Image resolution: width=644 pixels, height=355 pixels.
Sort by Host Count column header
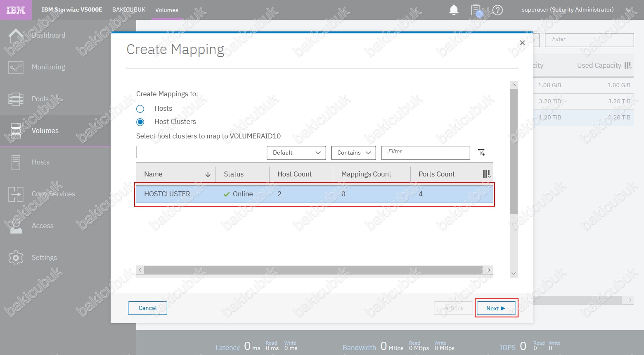pos(294,174)
